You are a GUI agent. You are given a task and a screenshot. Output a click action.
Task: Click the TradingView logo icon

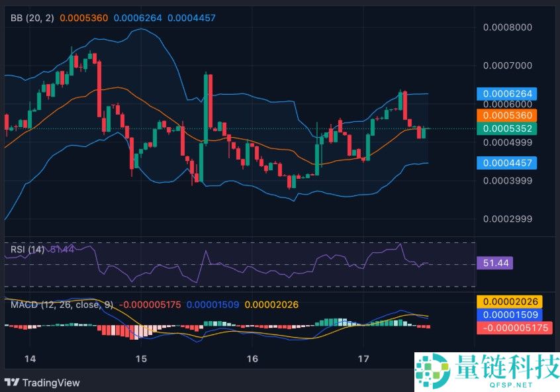pos(12,382)
